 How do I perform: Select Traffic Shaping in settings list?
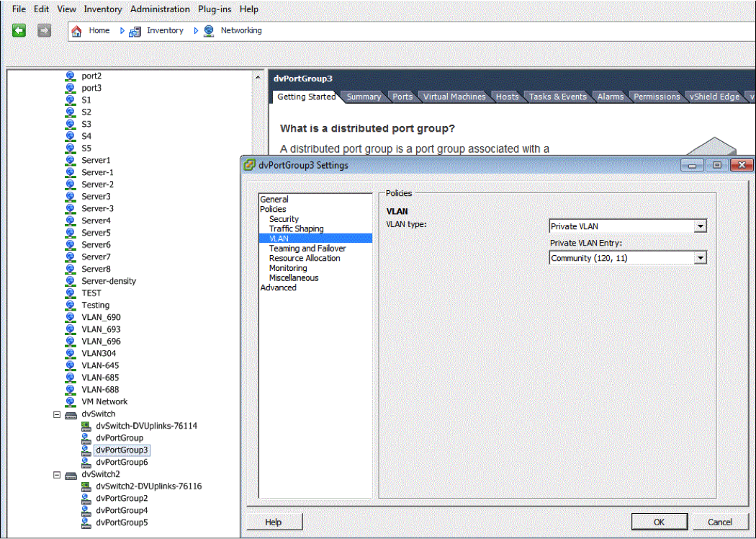296,228
